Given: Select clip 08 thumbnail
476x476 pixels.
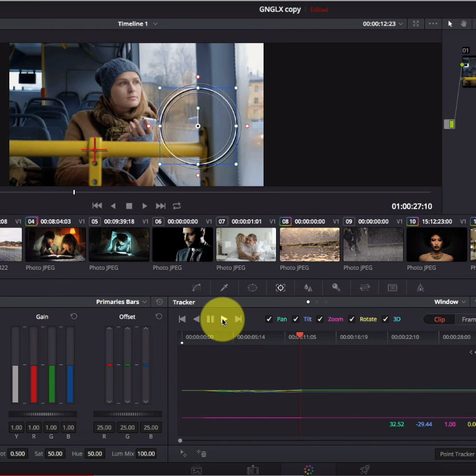Looking at the screenshot, I should pos(310,244).
